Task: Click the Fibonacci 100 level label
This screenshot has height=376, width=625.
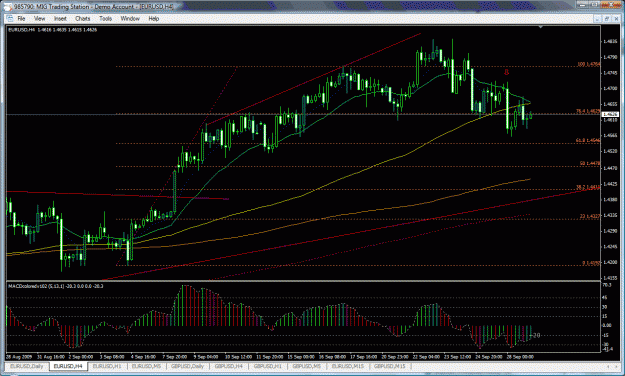Action: click(589, 64)
